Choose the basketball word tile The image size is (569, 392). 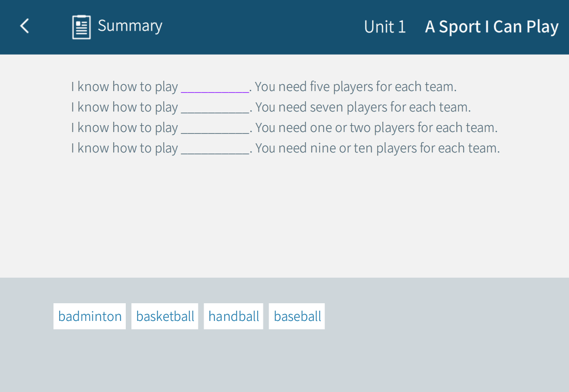[165, 316]
